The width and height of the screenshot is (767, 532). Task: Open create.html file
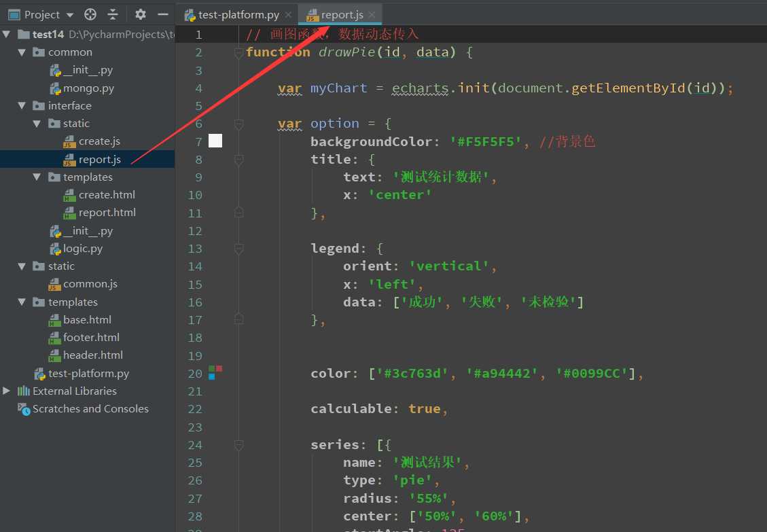click(x=107, y=195)
